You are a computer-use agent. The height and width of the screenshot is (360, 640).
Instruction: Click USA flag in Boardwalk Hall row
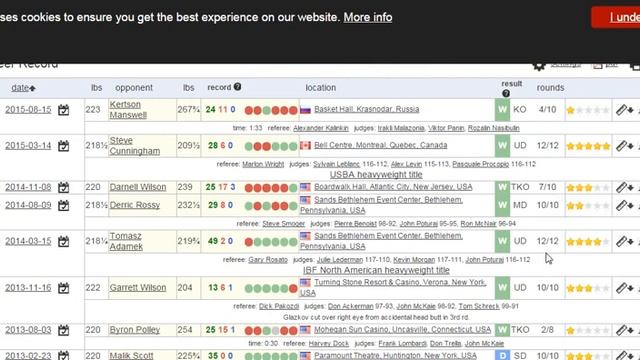coord(305,187)
